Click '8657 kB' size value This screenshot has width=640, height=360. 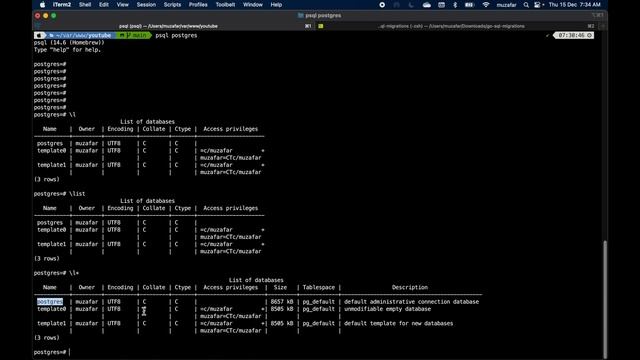[282, 302]
